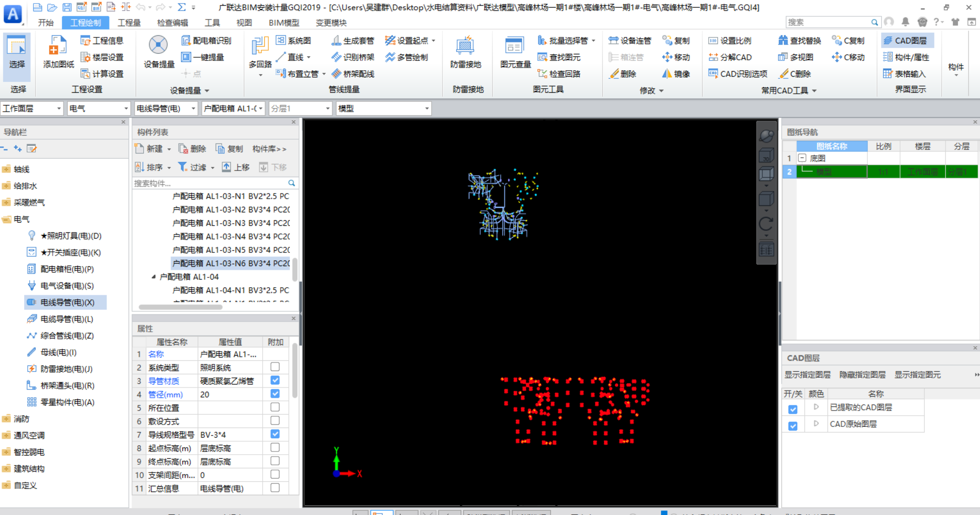
Task: Select 多管绘制 multi-pipe drawing
Action: coord(407,57)
